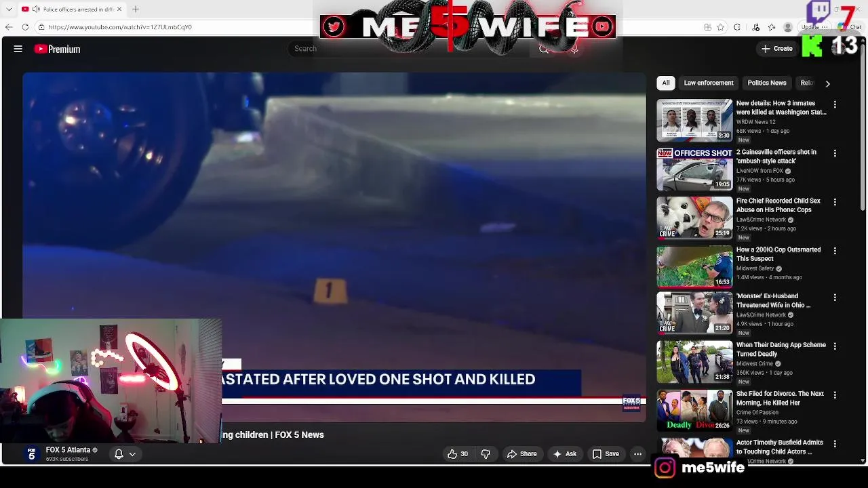
Task: Go to the YouTube Premium home logo
Action: 58,49
